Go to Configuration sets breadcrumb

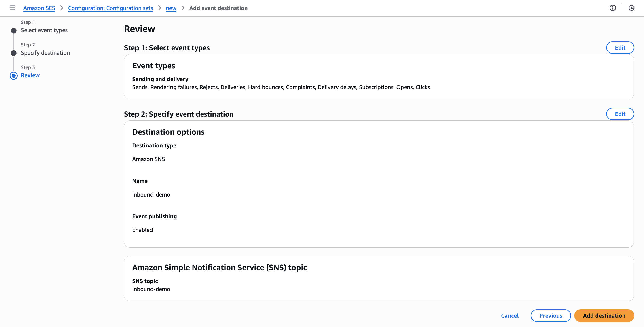[110, 8]
